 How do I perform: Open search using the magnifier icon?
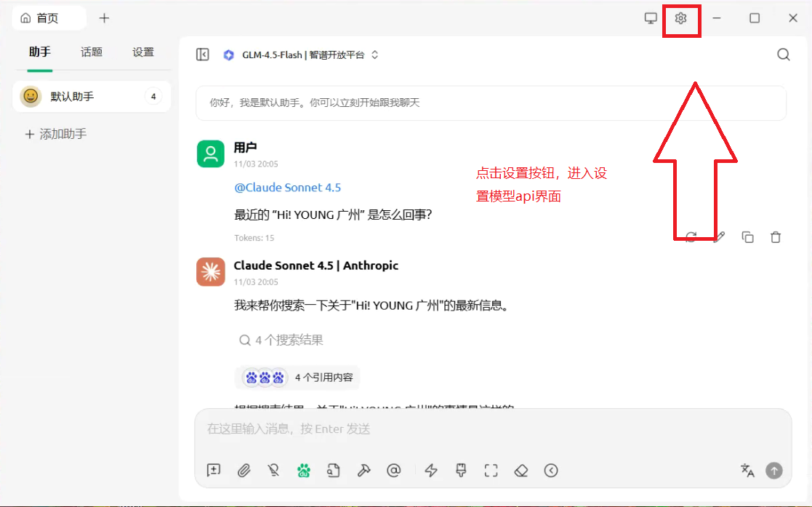click(x=783, y=54)
